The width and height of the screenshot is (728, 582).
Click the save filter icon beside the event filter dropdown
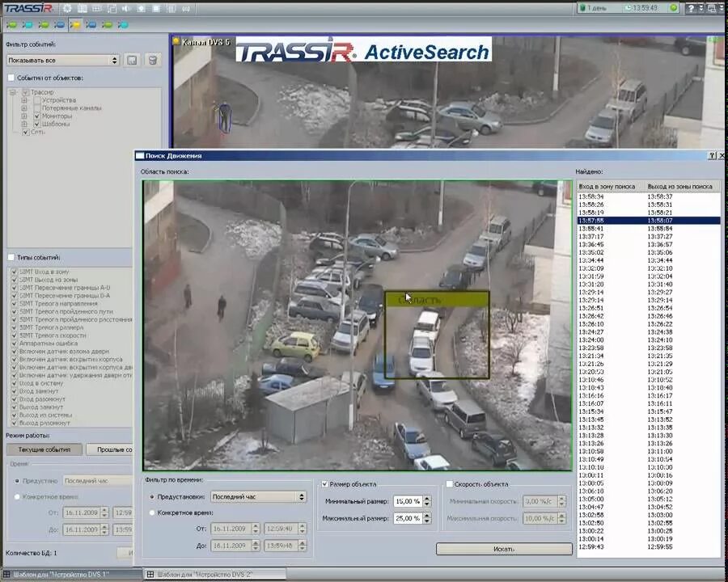click(x=133, y=61)
